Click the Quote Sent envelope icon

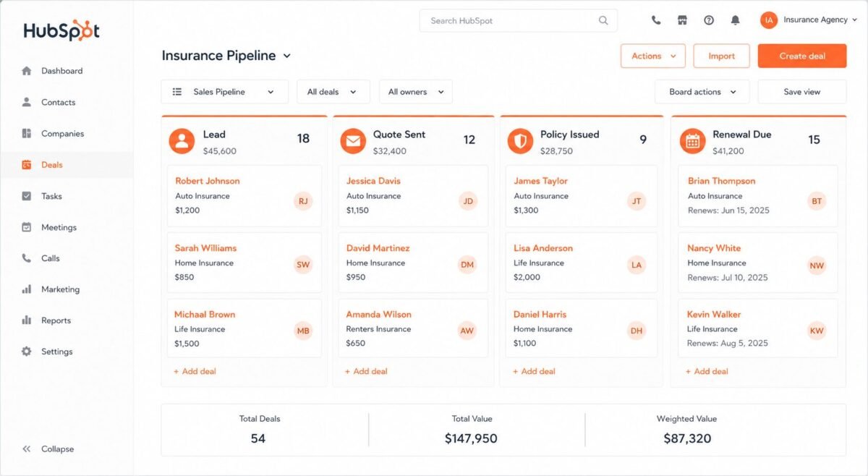pyautogui.click(x=353, y=141)
